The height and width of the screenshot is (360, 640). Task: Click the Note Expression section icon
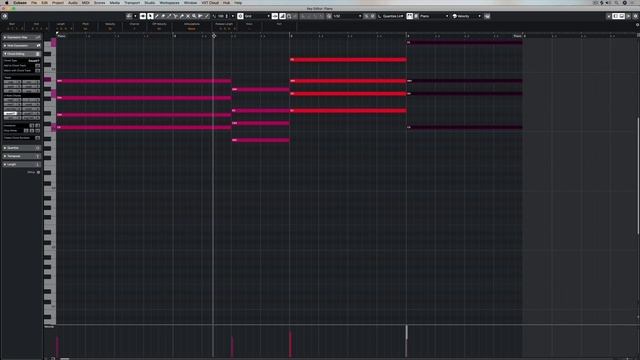tap(38, 46)
